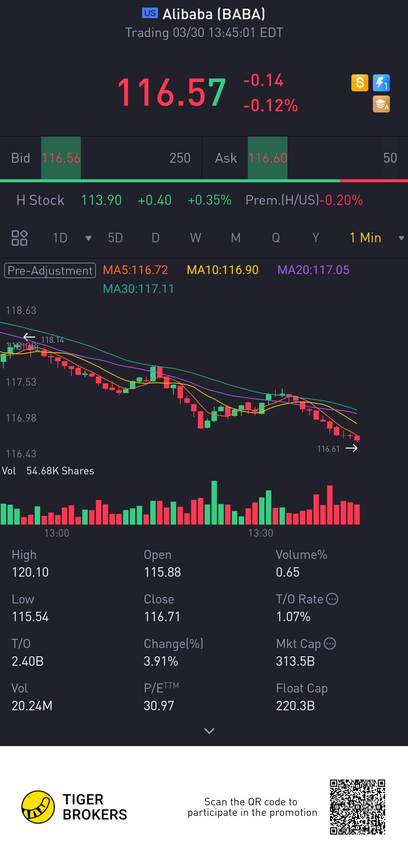Select the Y yearly chart tab
408x868 pixels.
click(x=316, y=238)
